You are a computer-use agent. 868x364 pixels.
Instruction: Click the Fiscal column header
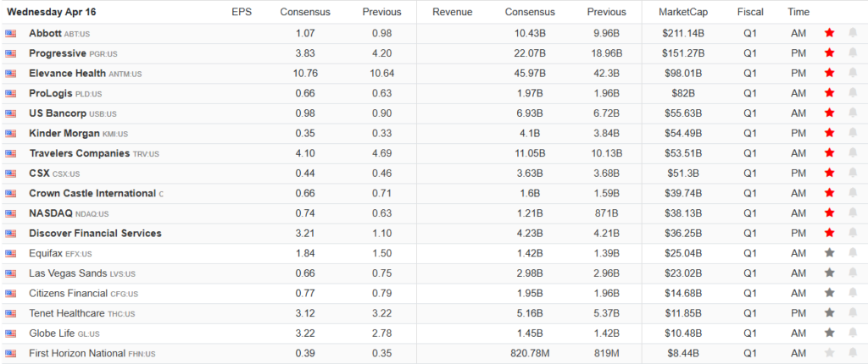(750, 12)
